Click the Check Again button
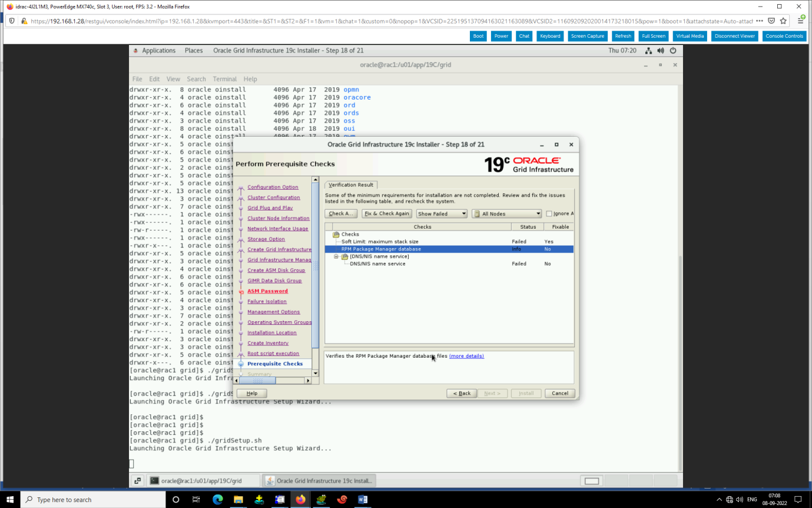 (x=340, y=213)
